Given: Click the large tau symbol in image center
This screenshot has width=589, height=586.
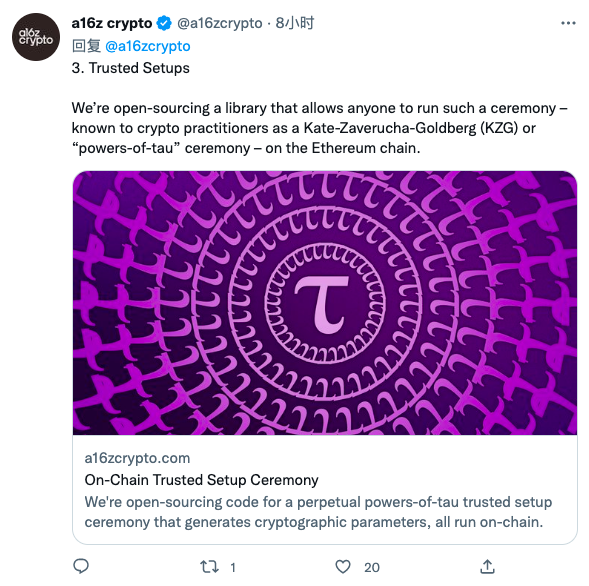Looking at the screenshot, I should pos(322,305).
